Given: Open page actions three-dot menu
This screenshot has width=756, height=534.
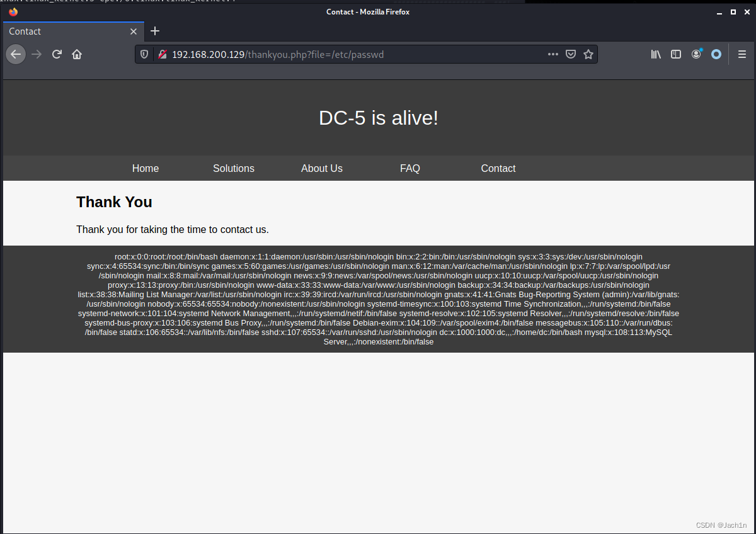Looking at the screenshot, I should (x=553, y=54).
